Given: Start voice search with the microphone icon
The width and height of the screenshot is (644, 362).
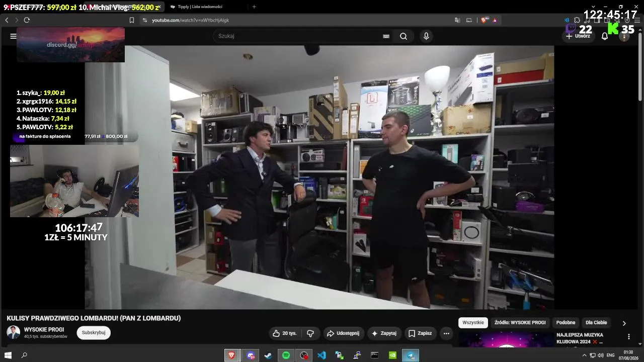Looking at the screenshot, I should (x=426, y=36).
